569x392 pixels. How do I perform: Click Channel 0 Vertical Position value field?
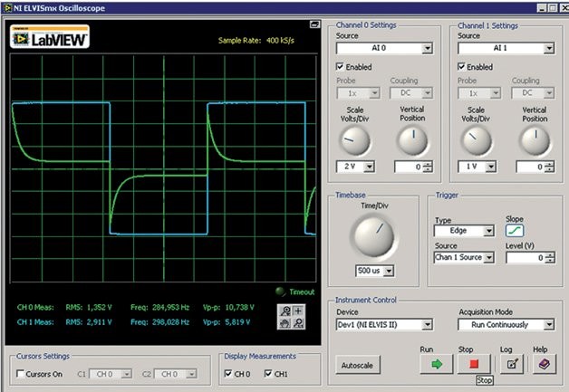409,167
